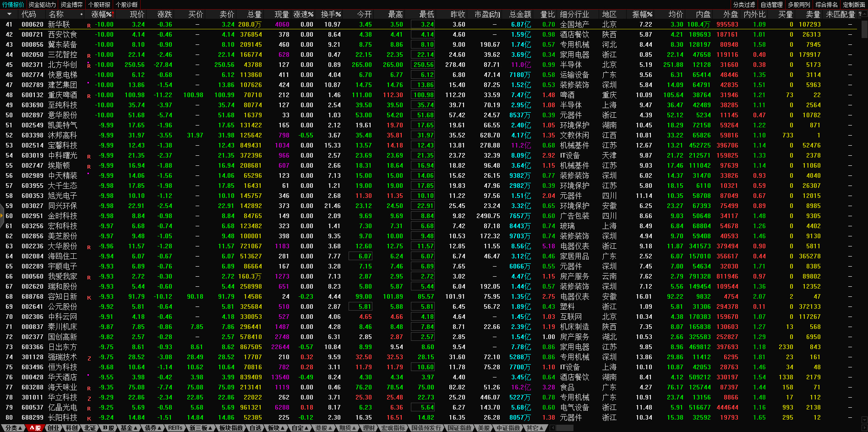Click the K marker beside 容知日新
Screen dimensions: 868x432
pos(89,298)
